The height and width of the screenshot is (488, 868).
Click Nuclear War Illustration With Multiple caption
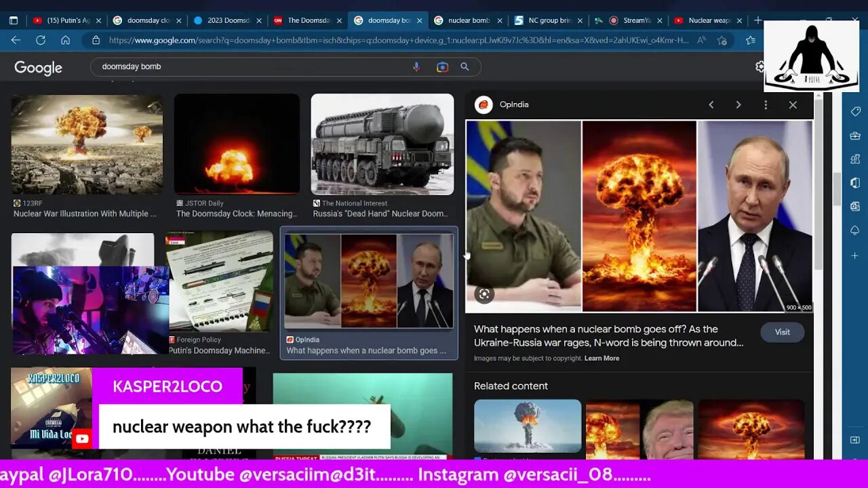click(85, 213)
